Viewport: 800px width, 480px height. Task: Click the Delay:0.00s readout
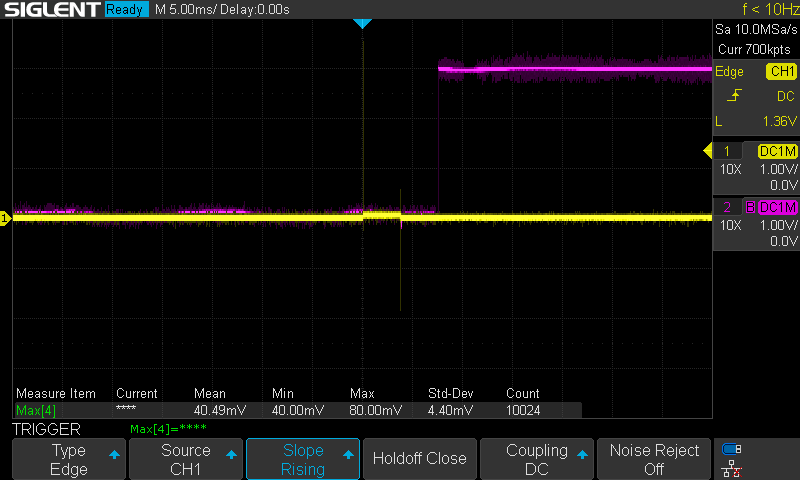255,10
